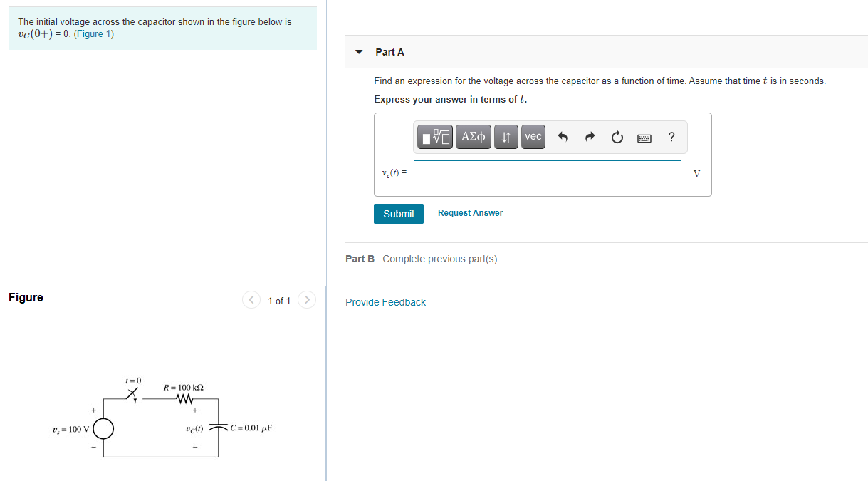Screen dimensions: 868x481
Task: Open the math templates palette in equation editor
Action: [435, 136]
